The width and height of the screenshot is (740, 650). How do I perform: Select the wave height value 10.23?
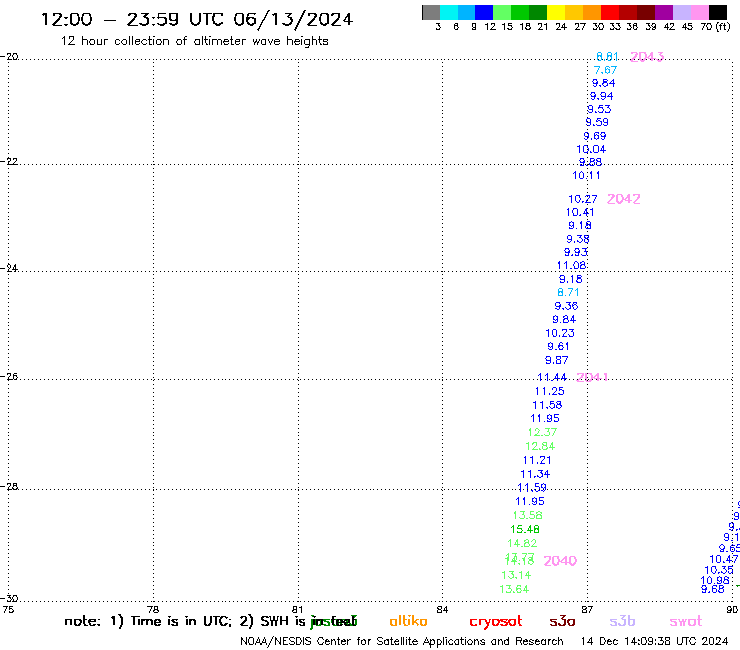click(x=560, y=333)
